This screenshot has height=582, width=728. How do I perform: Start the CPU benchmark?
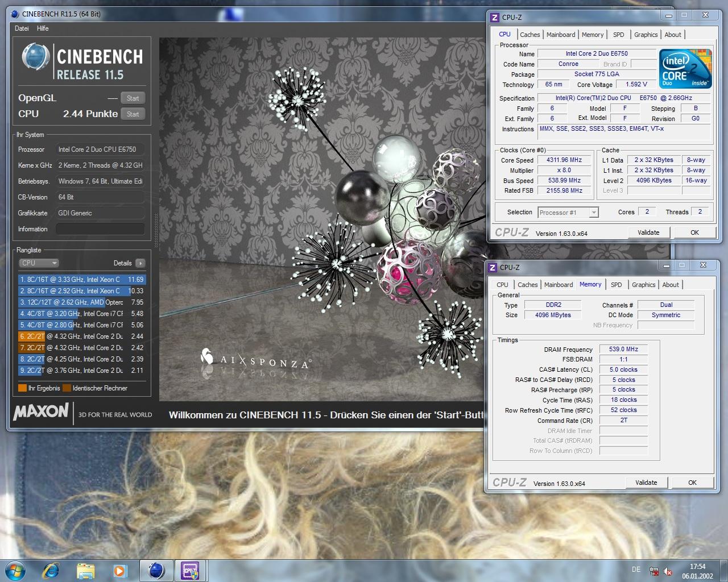pyautogui.click(x=133, y=114)
